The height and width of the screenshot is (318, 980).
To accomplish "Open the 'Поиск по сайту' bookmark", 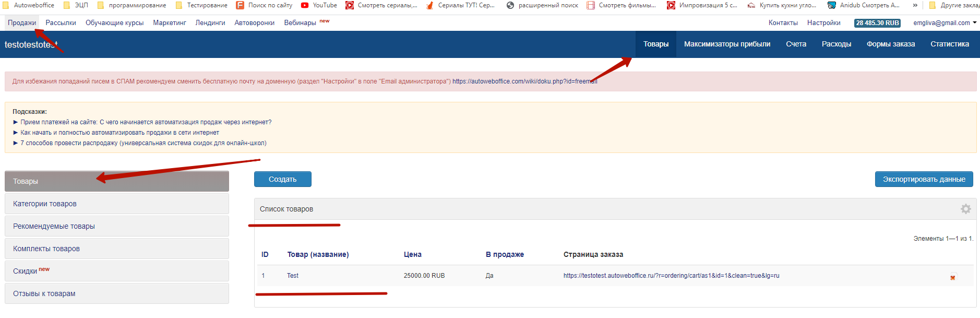I will tap(264, 5).
